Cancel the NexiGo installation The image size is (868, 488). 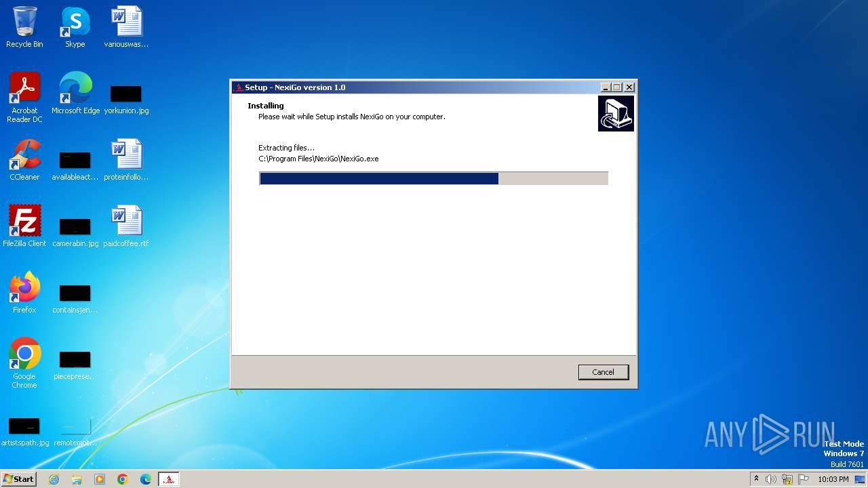pyautogui.click(x=603, y=372)
